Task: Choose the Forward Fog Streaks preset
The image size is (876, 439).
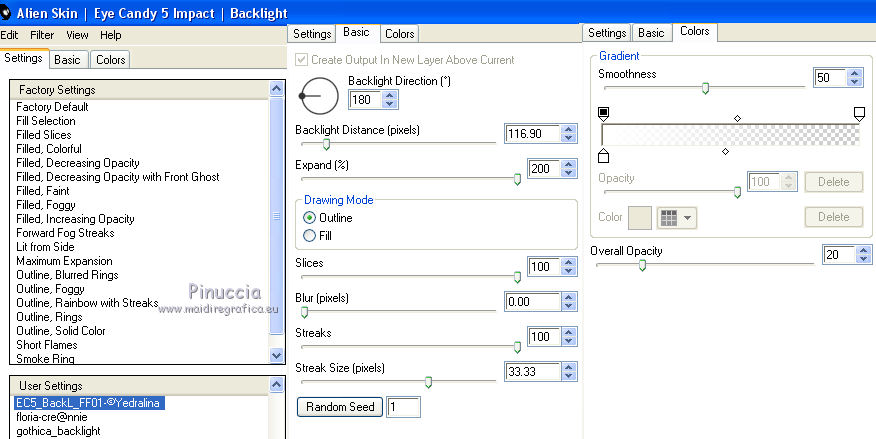Action: click(65, 233)
